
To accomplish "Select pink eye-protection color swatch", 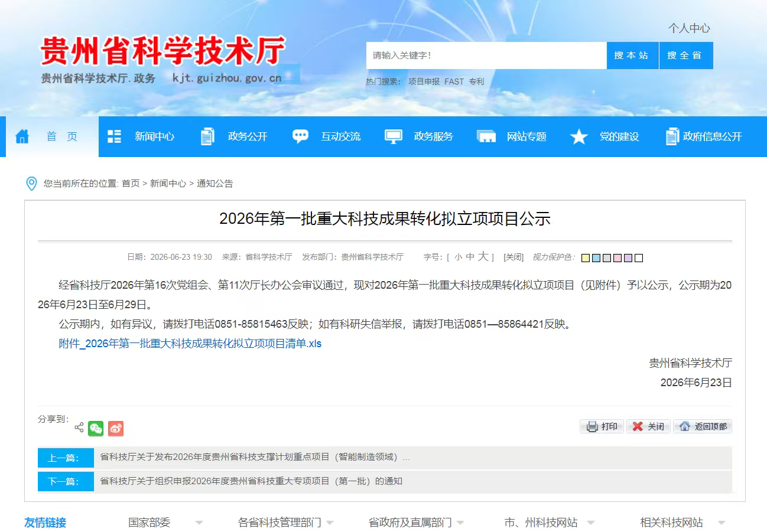I will click(x=617, y=258).
